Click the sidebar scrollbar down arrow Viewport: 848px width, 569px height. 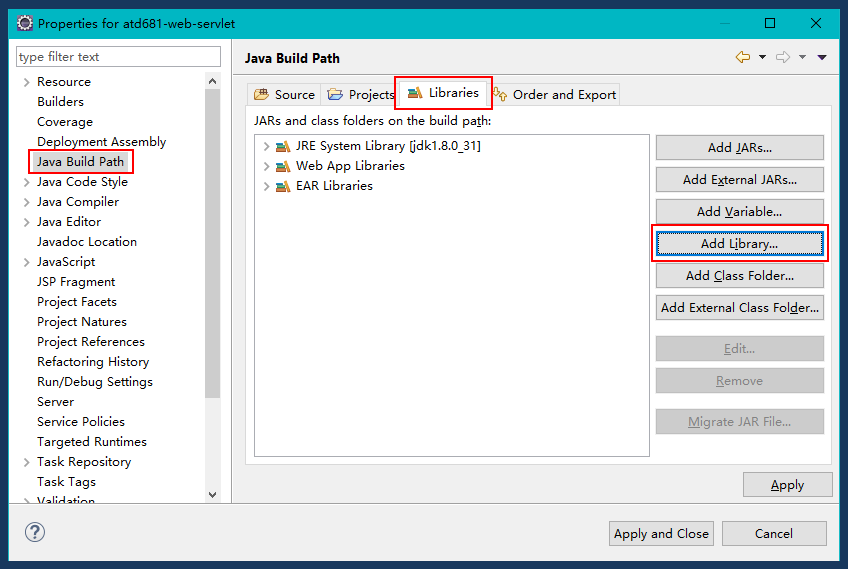click(x=213, y=494)
